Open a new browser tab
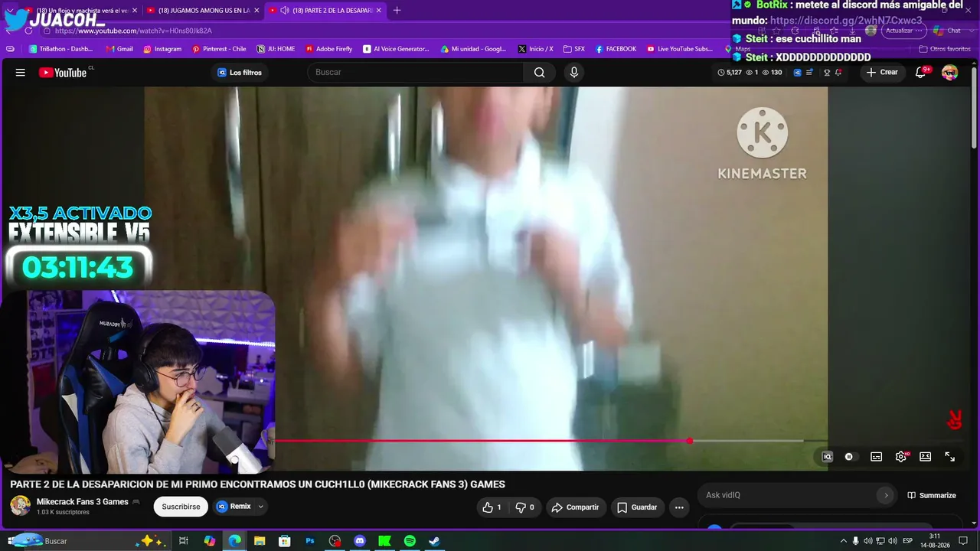The height and width of the screenshot is (551, 980). (x=397, y=11)
